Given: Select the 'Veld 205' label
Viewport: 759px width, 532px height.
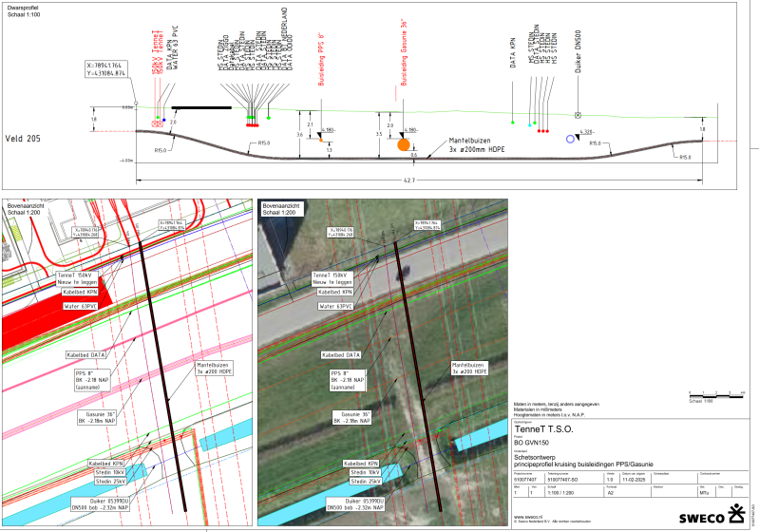Looking at the screenshot, I should [23, 139].
